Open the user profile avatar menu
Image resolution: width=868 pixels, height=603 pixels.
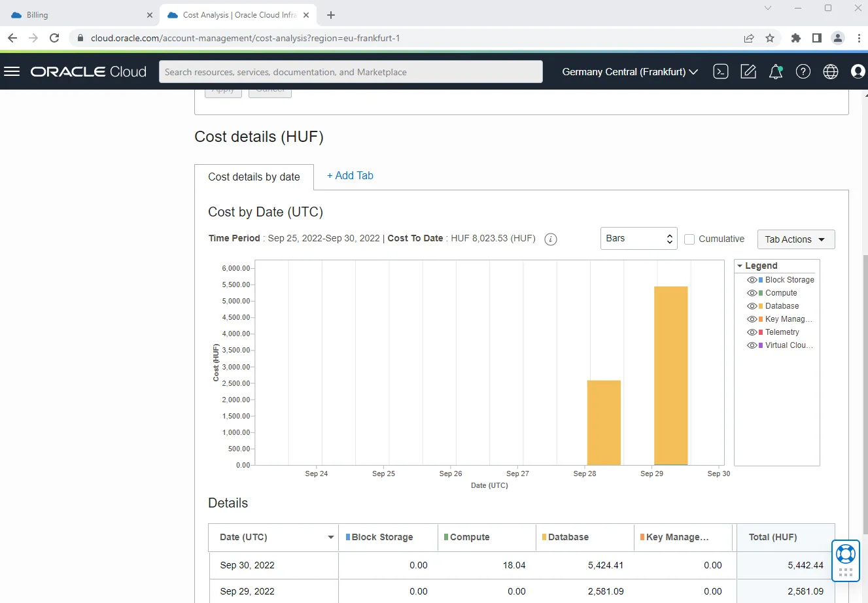858,72
